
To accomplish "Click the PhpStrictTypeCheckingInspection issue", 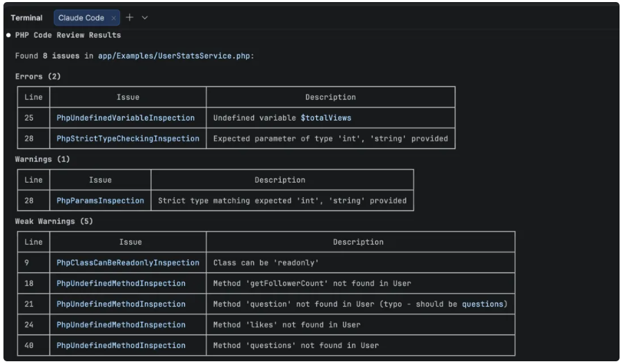I will point(128,139).
